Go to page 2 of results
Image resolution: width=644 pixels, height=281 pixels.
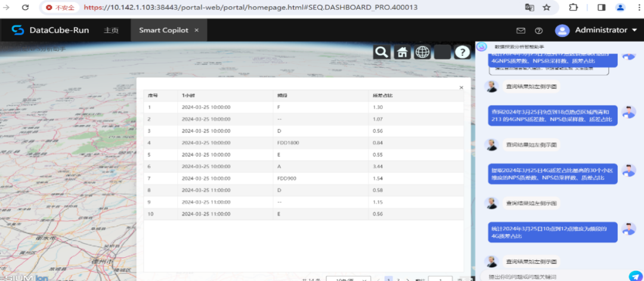pyautogui.click(x=398, y=279)
